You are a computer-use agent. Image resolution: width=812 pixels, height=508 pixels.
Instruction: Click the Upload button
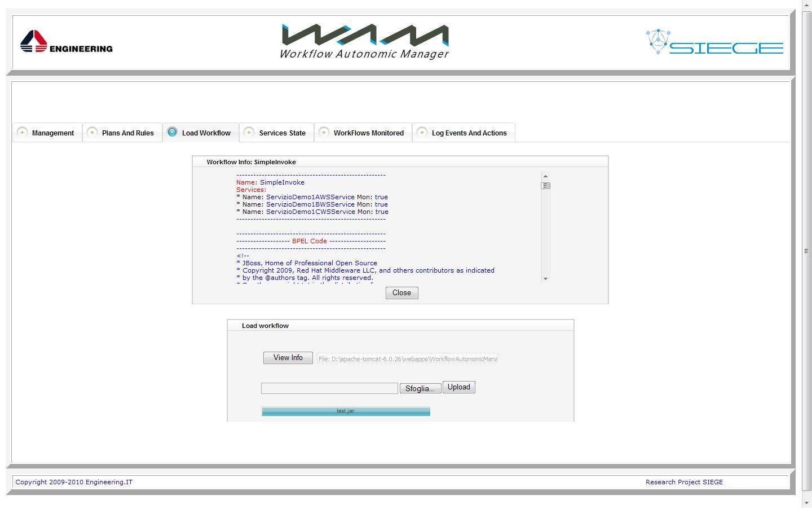(x=458, y=387)
